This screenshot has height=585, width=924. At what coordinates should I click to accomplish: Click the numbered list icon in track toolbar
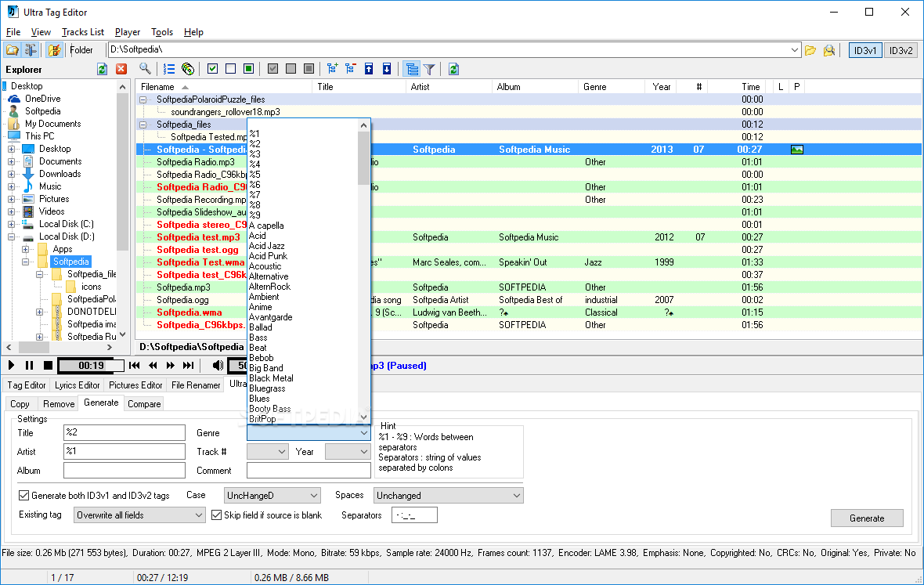click(169, 69)
